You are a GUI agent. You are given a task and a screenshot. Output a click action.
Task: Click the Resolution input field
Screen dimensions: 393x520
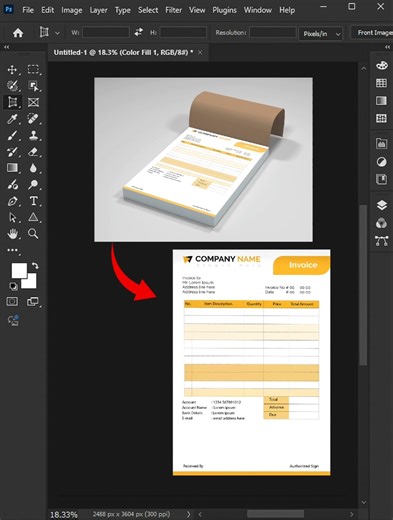[273, 32]
